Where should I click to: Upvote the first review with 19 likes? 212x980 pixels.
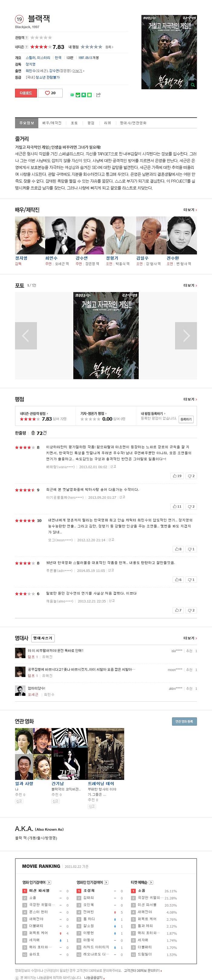pos(177,476)
